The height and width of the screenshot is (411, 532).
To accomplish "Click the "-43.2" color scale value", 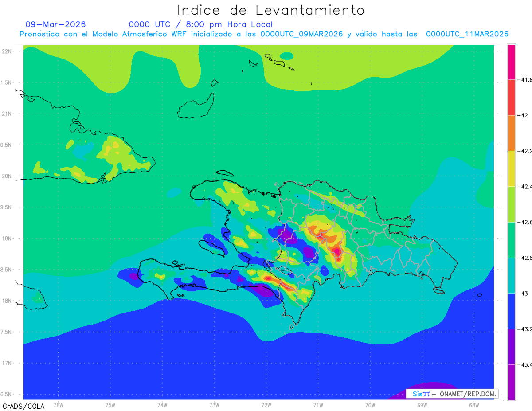I will click(525, 329).
